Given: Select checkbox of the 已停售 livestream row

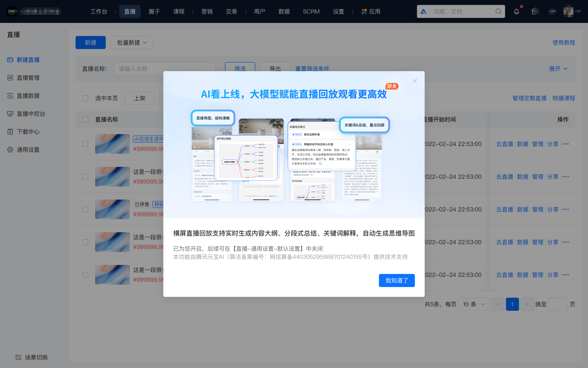Looking at the screenshot, I should click(85, 209).
